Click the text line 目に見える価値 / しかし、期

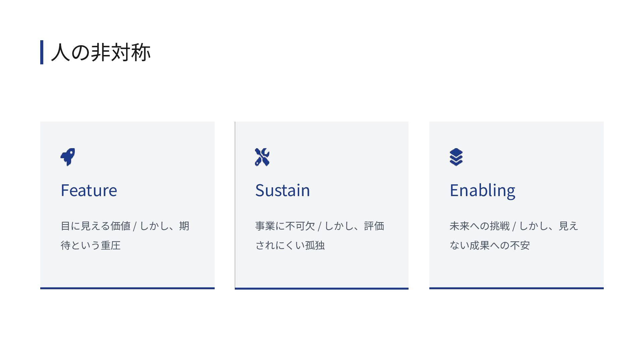(x=125, y=226)
